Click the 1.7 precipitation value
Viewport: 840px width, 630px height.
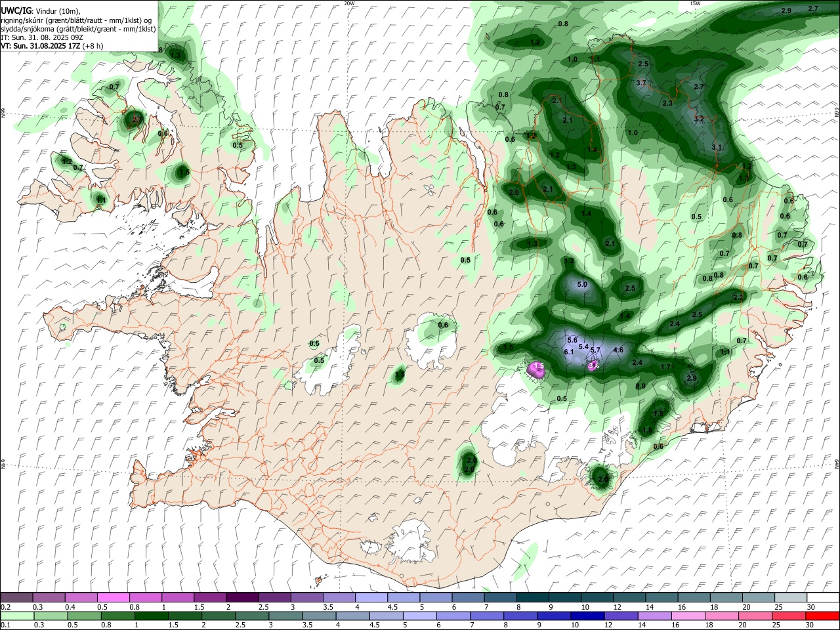tap(666, 367)
